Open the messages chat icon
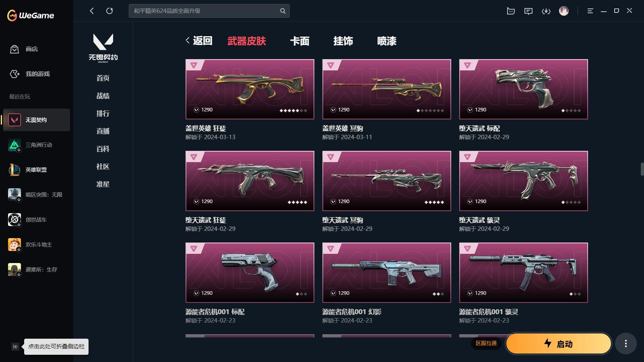 (528, 11)
